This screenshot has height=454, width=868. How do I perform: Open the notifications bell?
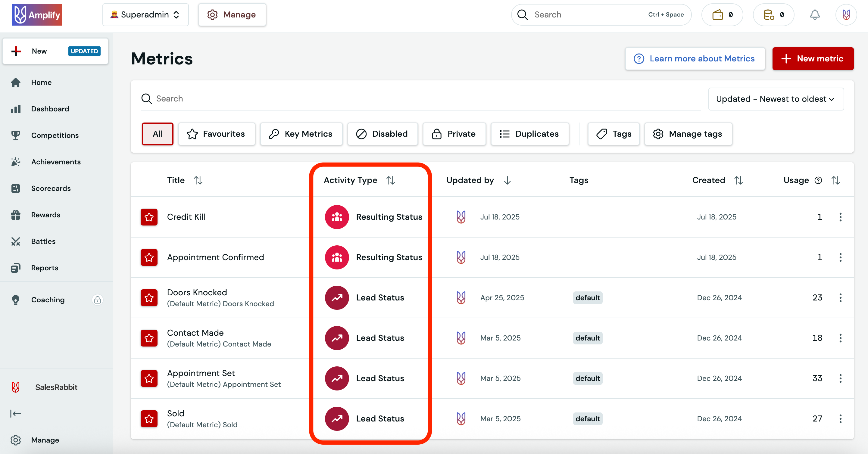[x=815, y=15]
